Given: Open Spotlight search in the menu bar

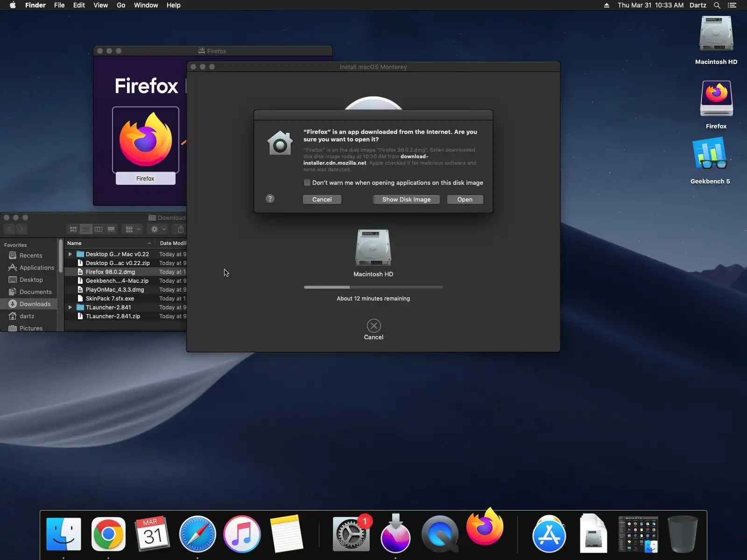Looking at the screenshot, I should [x=717, y=5].
